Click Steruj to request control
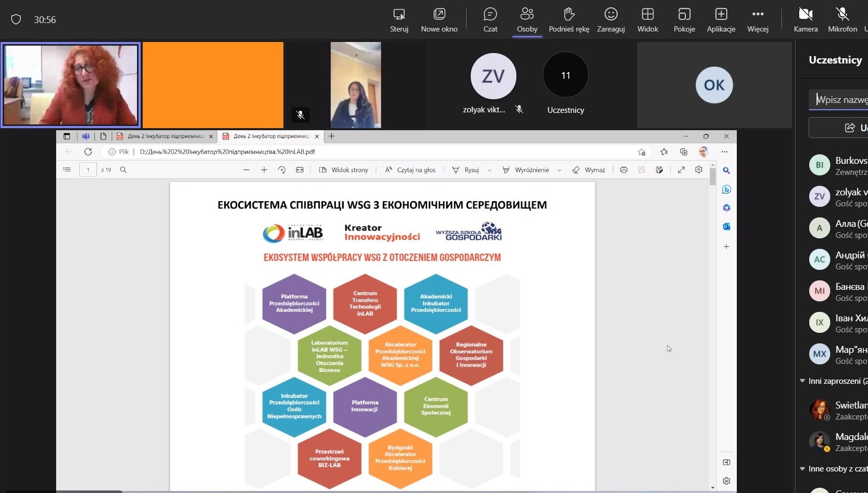The image size is (868, 493). (399, 20)
